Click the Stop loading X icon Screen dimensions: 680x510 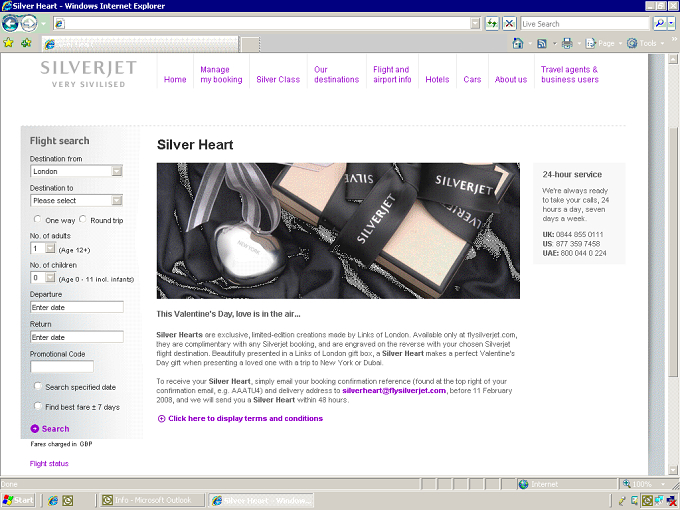click(x=509, y=23)
